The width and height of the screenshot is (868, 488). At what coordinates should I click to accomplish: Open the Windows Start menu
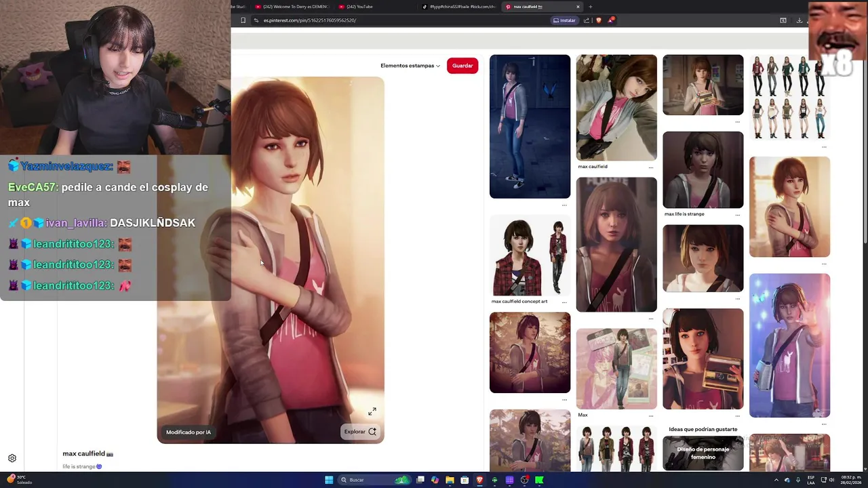pyautogui.click(x=329, y=480)
